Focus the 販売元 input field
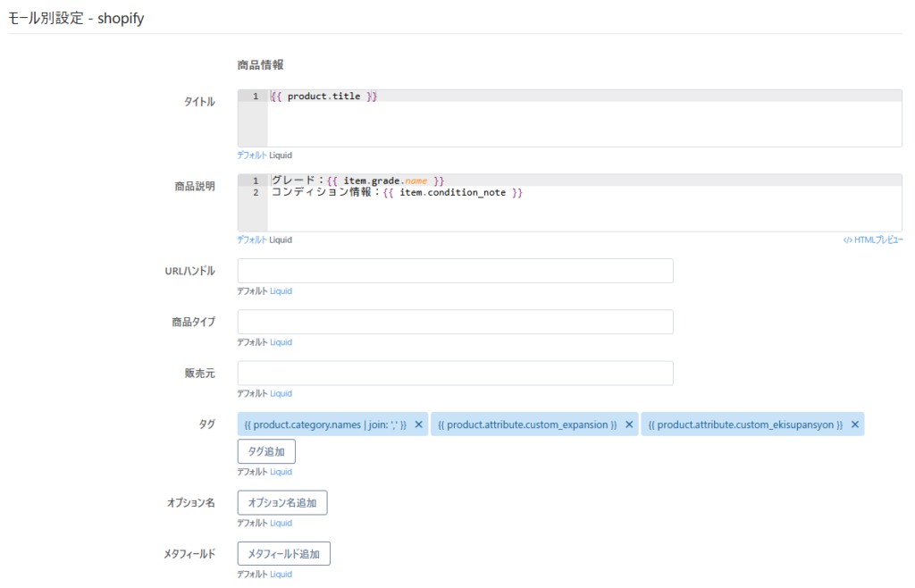This screenshot has height=588, width=915. point(455,374)
